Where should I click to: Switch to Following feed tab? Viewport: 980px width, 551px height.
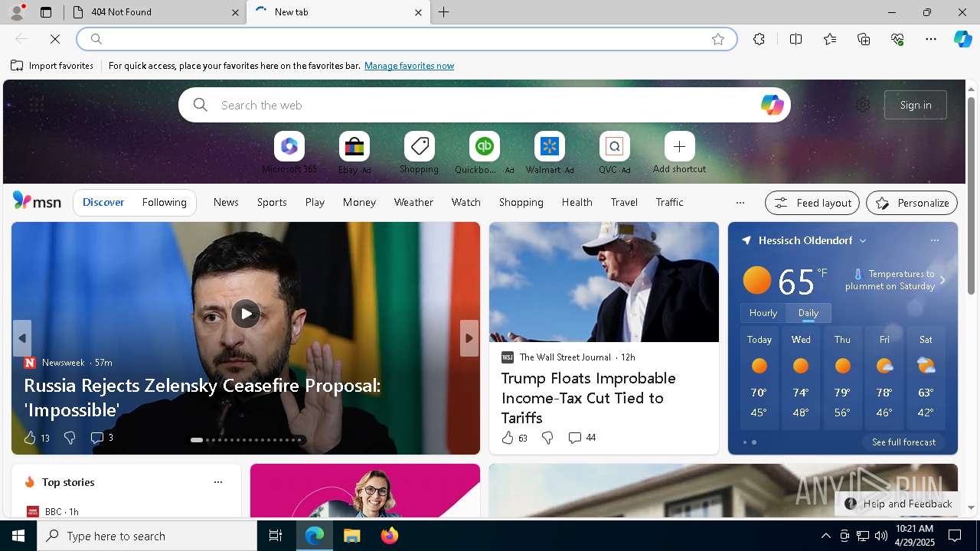click(x=164, y=202)
